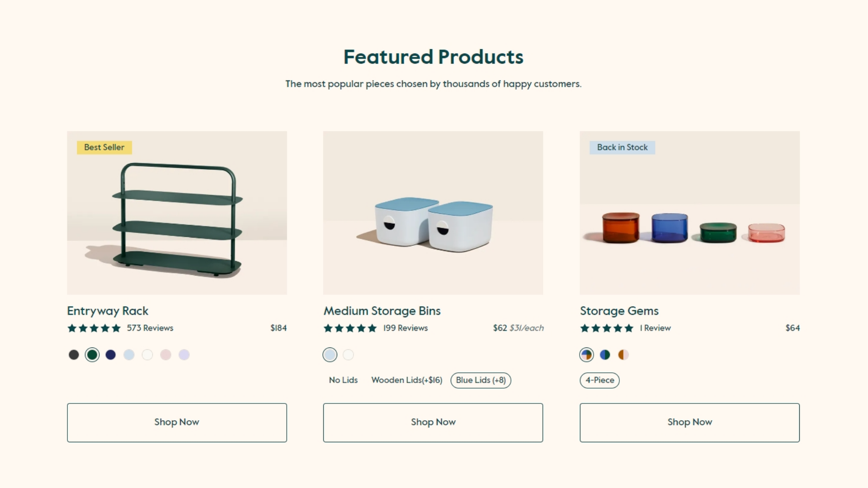The image size is (868, 488).
Task: Click Shop Now under Entryway Rack
Action: coord(177,422)
